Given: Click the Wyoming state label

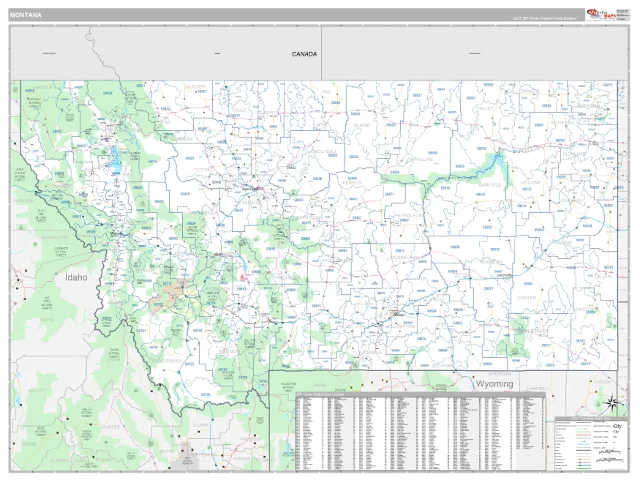Looking at the screenshot, I should point(494,384).
